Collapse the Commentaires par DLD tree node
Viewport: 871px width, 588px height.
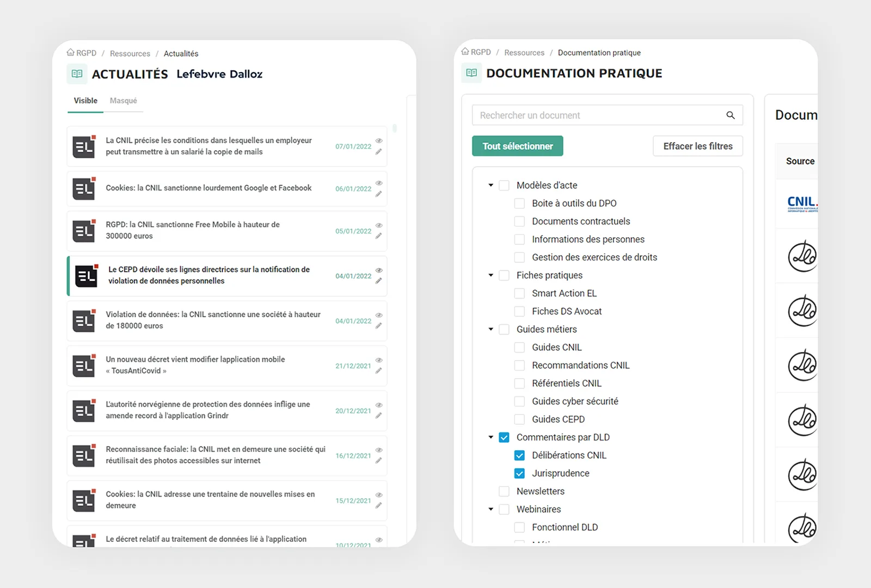[490, 437]
